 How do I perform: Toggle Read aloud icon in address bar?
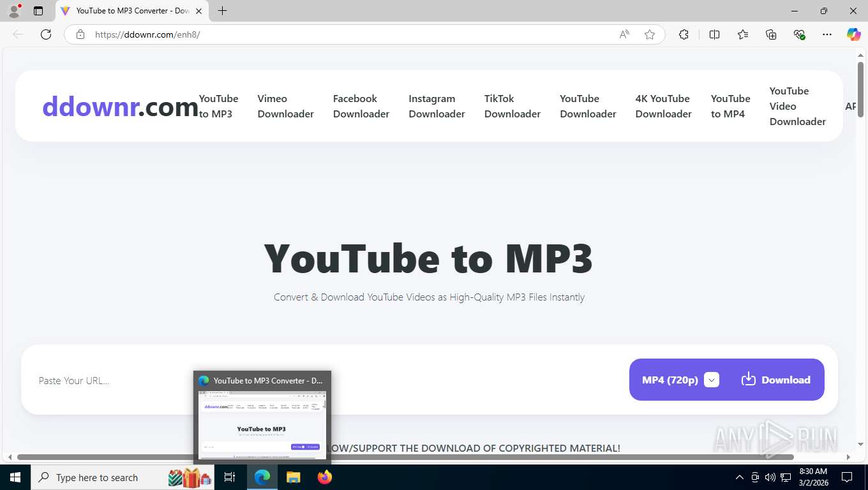pyautogui.click(x=624, y=34)
